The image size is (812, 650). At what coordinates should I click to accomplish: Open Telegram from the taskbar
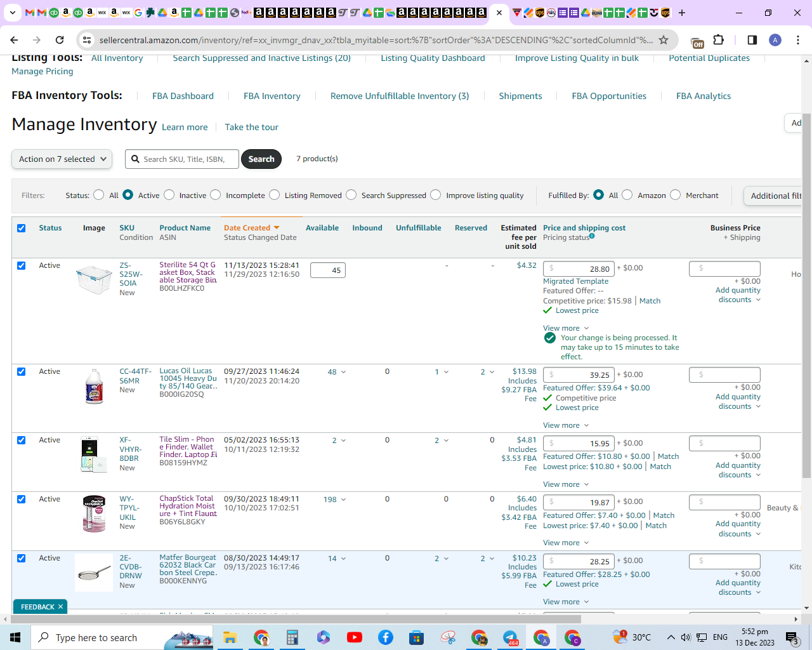tap(511, 637)
